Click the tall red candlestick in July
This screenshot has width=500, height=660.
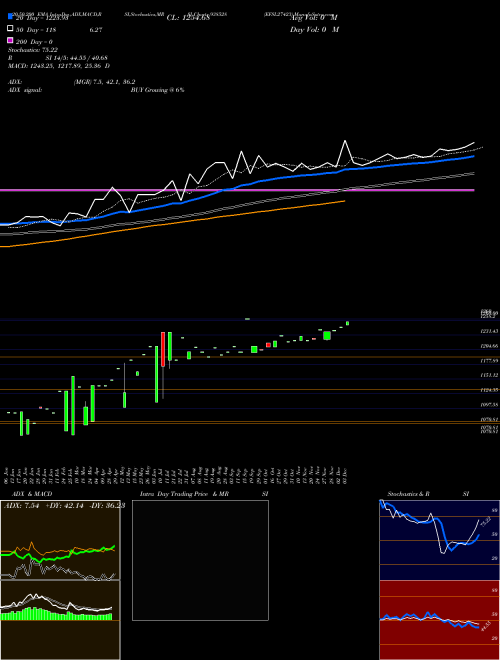(163, 349)
